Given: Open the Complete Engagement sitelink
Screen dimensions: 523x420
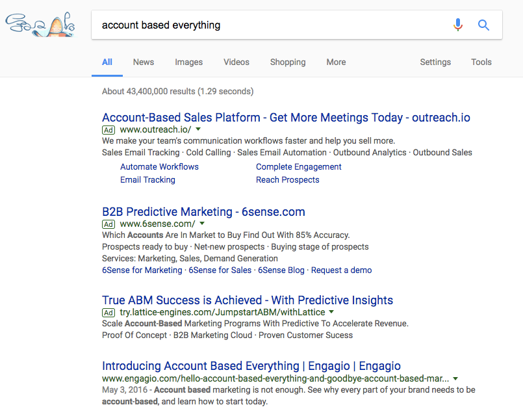Looking at the screenshot, I should click(x=299, y=166).
